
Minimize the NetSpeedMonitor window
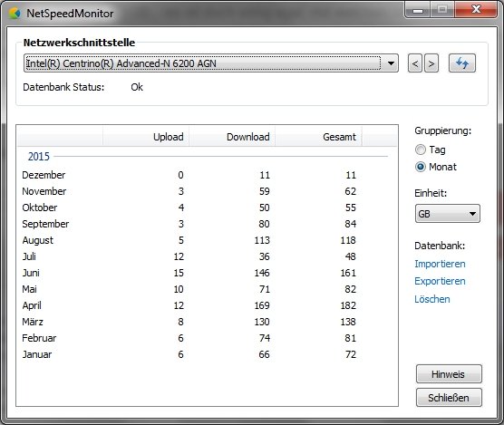pos(418,10)
